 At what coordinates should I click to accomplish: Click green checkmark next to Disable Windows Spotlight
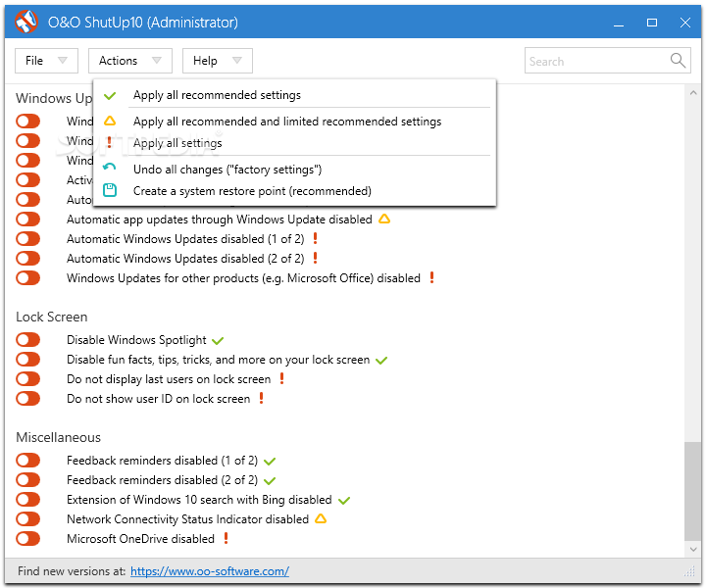tap(218, 341)
